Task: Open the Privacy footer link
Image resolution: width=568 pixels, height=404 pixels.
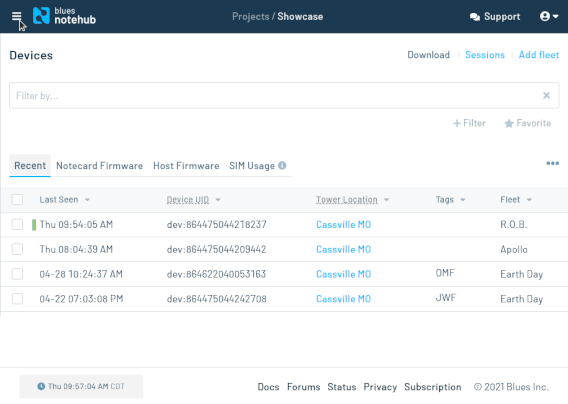Action: [x=380, y=387]
